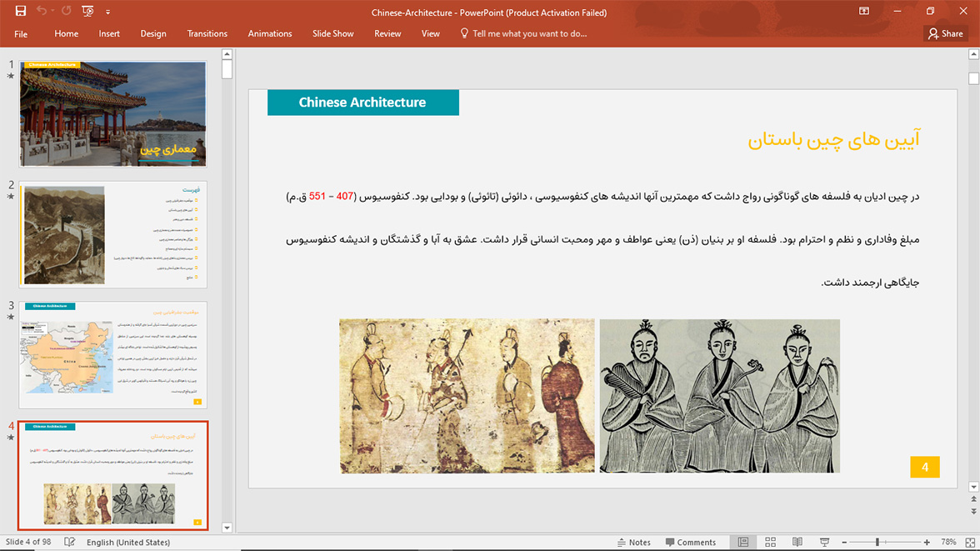The height and width of the screenshot is (551, 980).
Task: Click the animation star icon beside slide 3
Action: point(11,317)
